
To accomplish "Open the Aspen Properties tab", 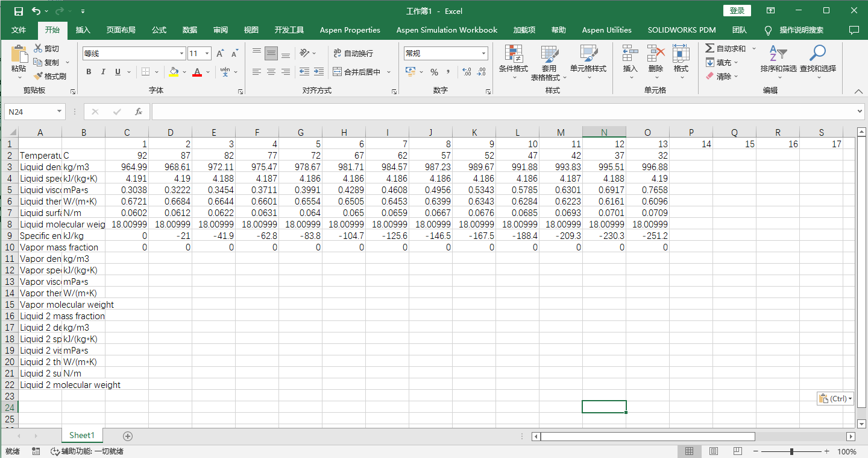I will pyautogui.click(x=350, y=30).
